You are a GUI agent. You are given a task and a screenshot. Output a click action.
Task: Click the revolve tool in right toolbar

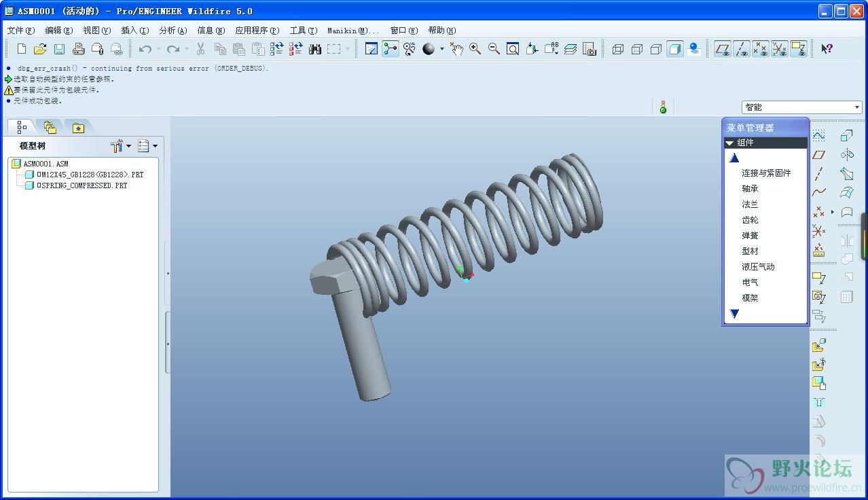click(847, 155)
